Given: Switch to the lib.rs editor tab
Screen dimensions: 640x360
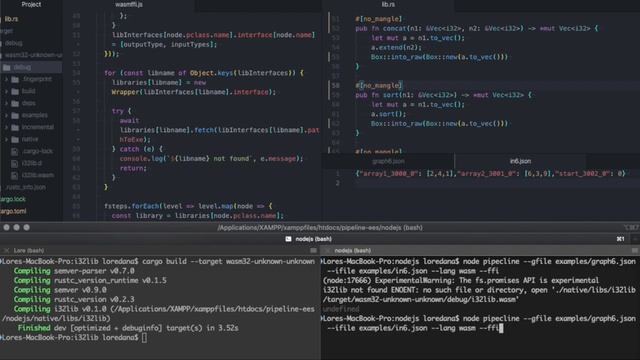Looking at the screenshot, I should pos(388,4).
